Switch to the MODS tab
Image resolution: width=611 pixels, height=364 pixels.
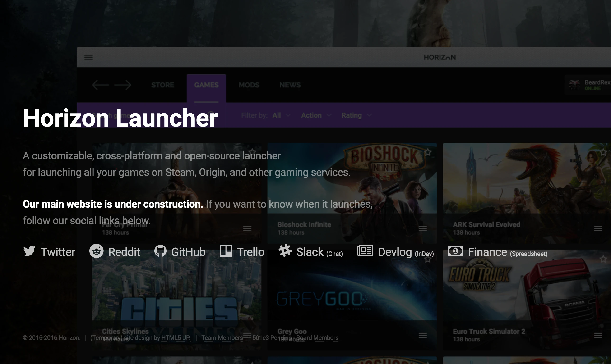(x=249, y=85)
